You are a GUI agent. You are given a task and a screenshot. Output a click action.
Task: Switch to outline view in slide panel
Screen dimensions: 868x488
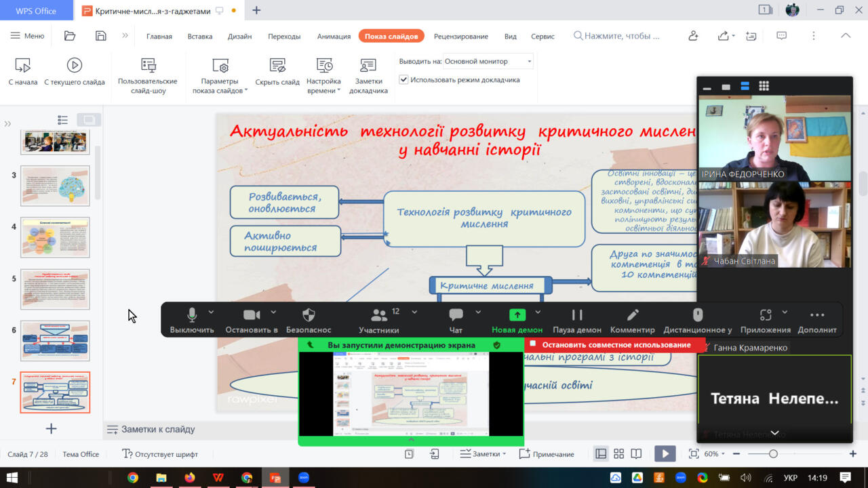63,120
